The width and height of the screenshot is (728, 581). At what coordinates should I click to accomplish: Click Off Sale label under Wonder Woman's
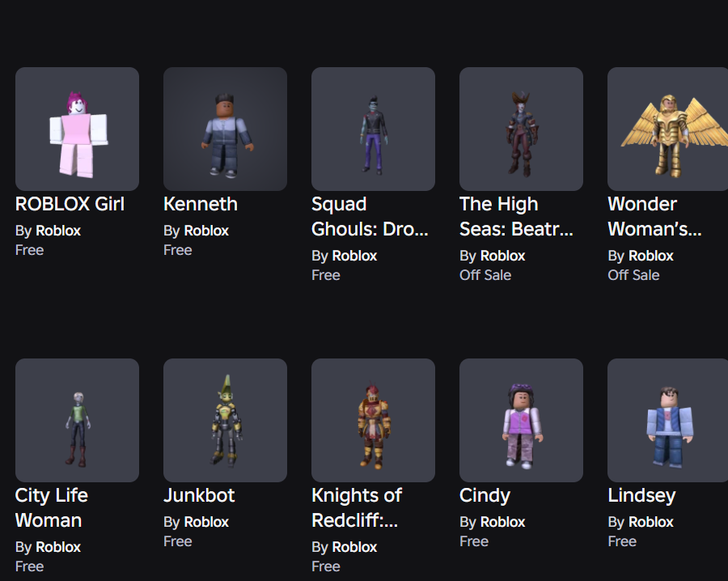(633, 275)
